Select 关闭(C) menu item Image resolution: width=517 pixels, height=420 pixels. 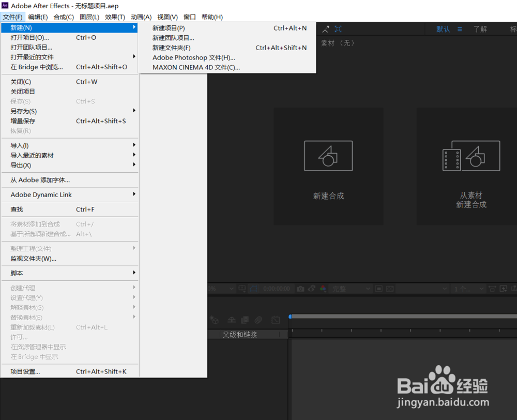point(69,82)
